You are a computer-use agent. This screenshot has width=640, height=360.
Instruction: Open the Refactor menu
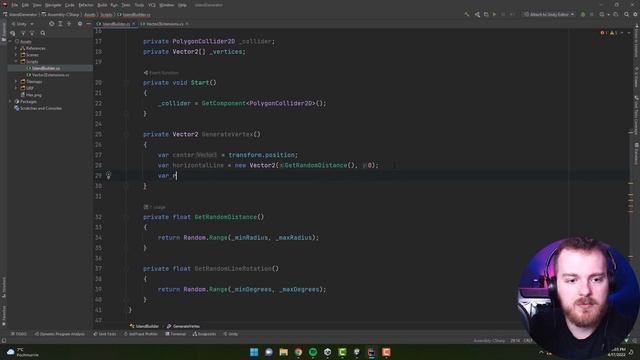86,5
